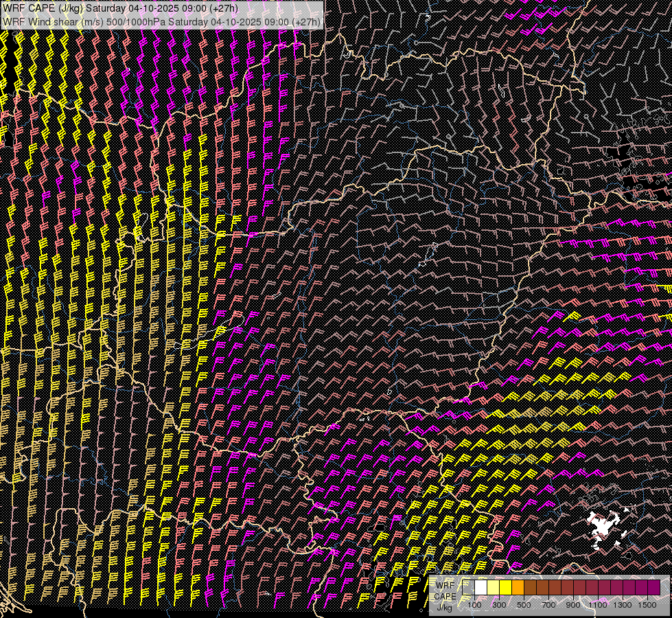Select the first brown swatch after orange
Screen dimensions: 672x618
tap(530, 587)
